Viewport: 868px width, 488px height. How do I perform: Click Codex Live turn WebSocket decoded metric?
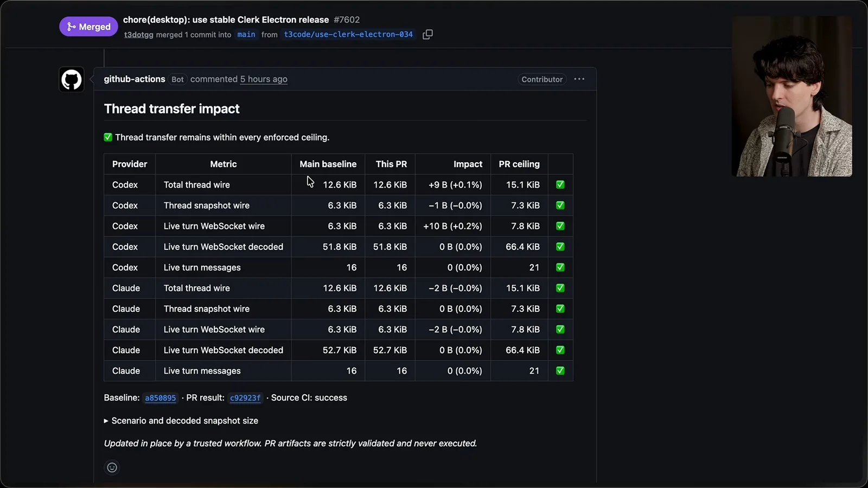click(224, 247)
